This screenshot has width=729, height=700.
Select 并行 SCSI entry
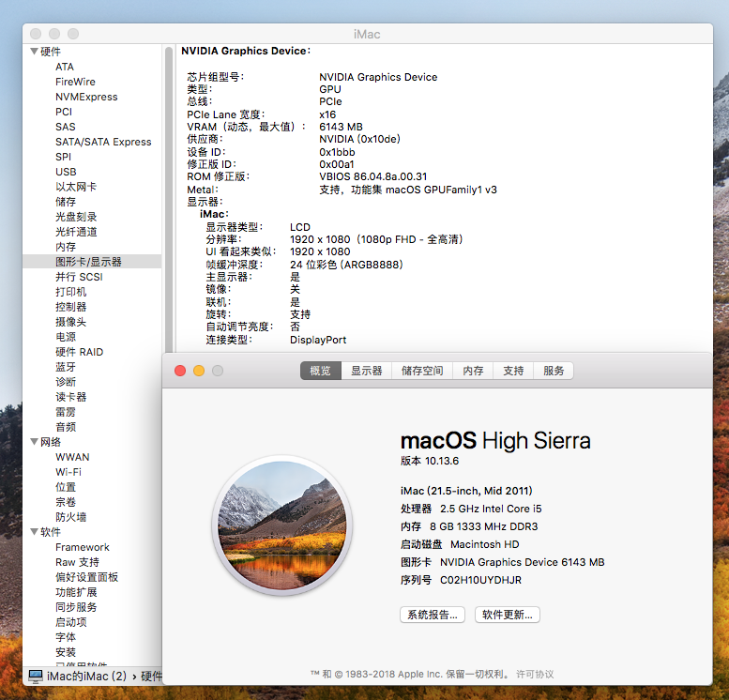(x=79, y=277)
